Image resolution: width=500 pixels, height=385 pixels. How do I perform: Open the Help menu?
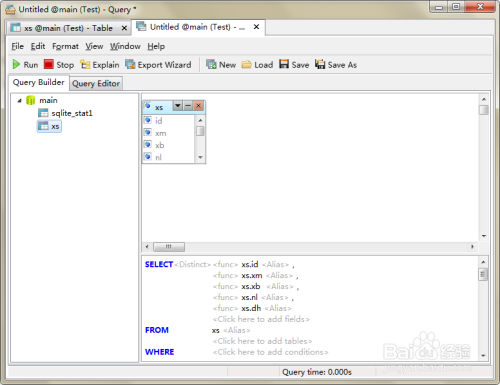(x=156, y=46)
